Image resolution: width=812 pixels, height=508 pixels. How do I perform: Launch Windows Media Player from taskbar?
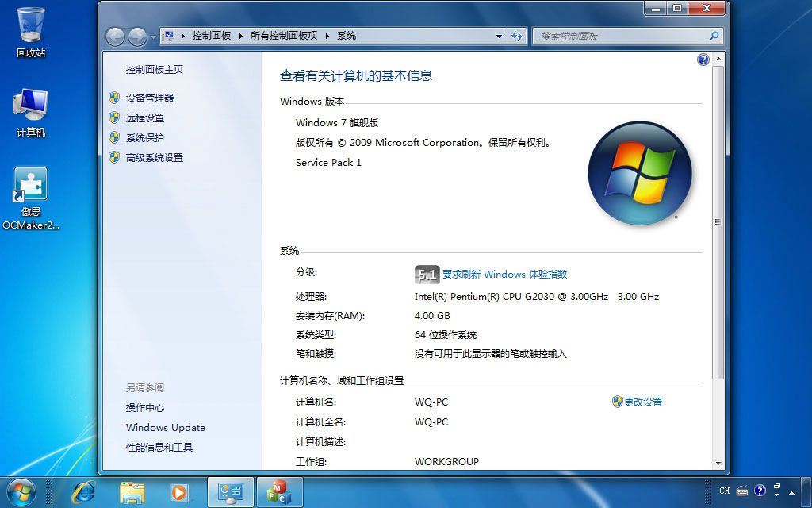point(180,492)
